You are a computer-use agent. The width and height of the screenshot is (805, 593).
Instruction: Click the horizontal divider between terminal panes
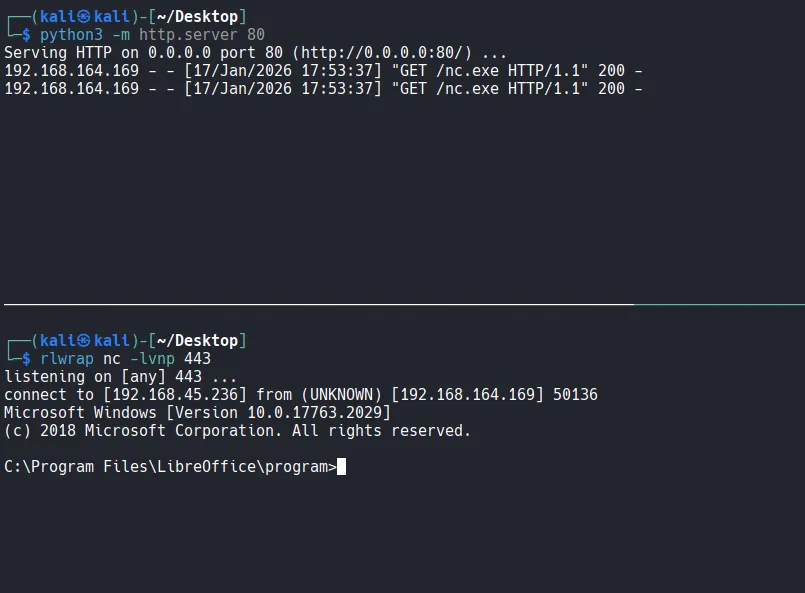(x=400, y=304)
